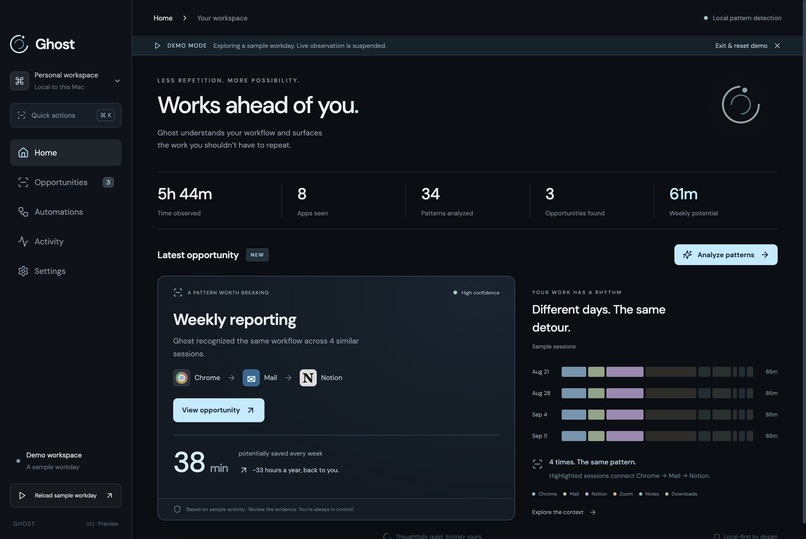Screen dimensions: 806x539
Task: Click the arrow icon beside ~33 hours a year
Action: pyautogui.click(x=244, y=470)
